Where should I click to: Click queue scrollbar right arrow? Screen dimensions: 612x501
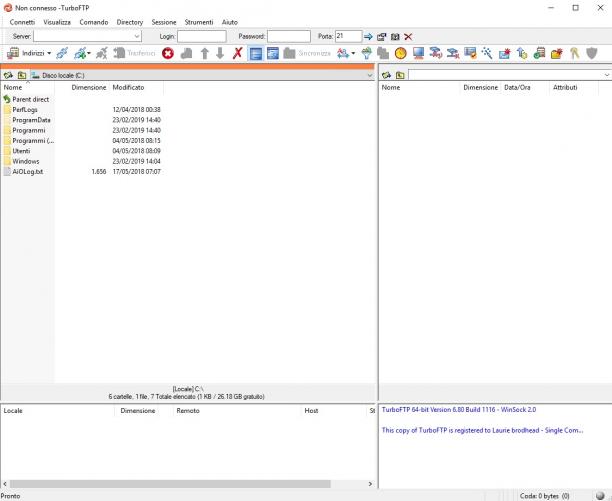click(370, 484)
